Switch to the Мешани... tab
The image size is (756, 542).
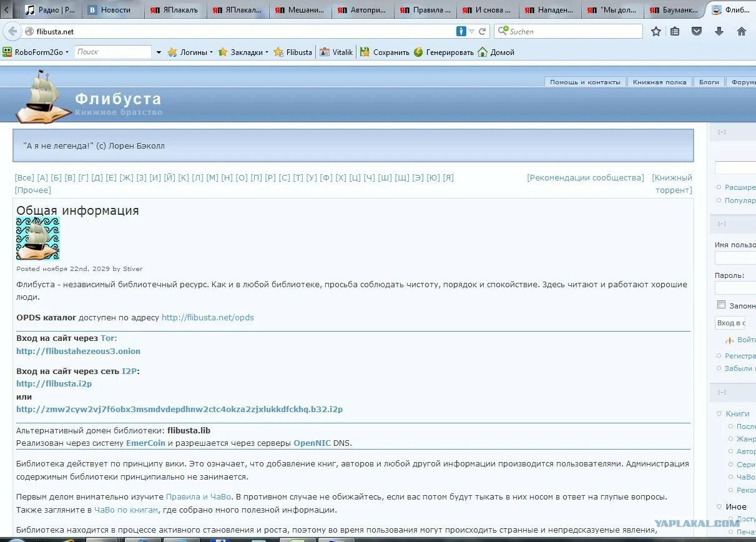(300, 10)
